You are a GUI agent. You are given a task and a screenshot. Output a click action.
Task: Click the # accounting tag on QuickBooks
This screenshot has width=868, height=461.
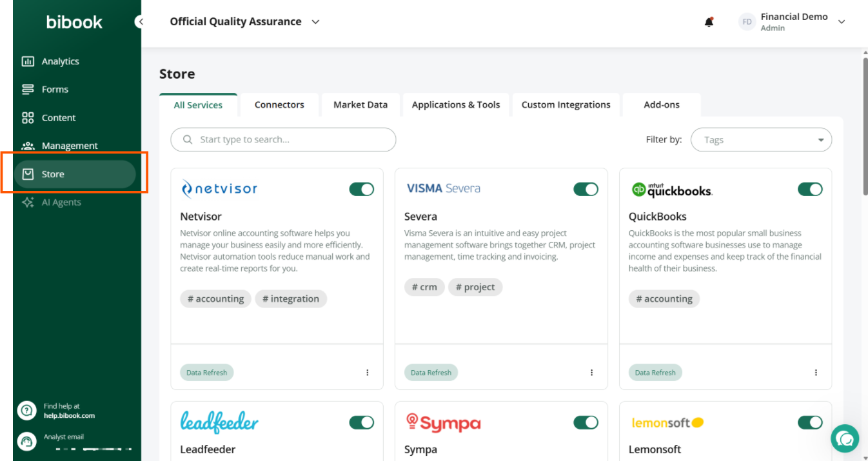pyautogui.click(x=664, y=299)
